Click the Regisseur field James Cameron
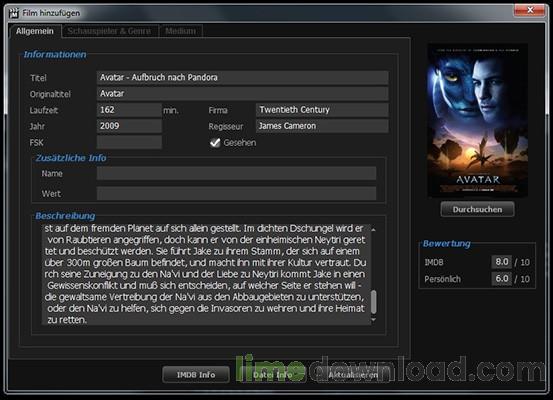The height and width of the screenshot is (400, 553). (x=322, y=126)
